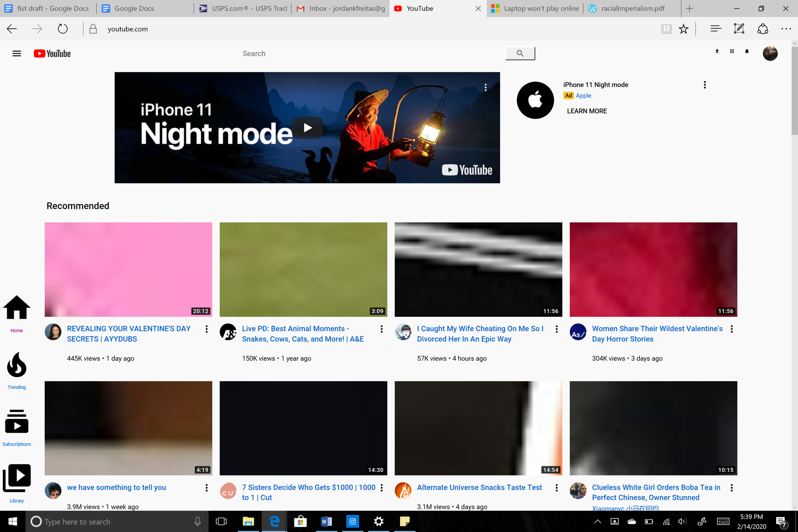Viewport: 798px width, 532px height.
Task: Open Trending in the sidebar
Action: point(17,371)
